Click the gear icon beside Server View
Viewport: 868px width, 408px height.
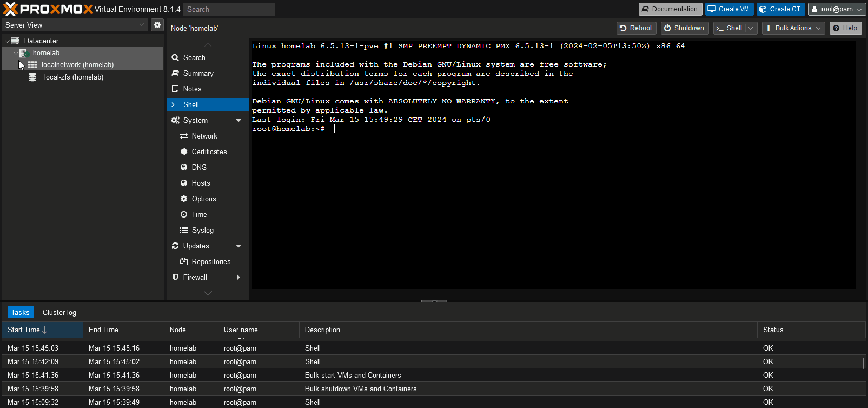click(x=157, y=25)
